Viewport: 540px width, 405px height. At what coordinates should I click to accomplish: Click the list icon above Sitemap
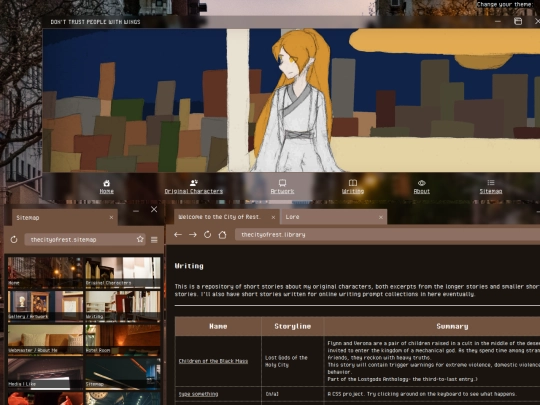pyautogui.click(x=491, y=183)
